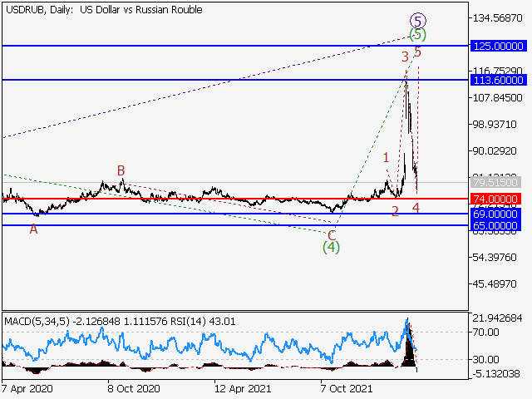The height and width of the screenshot is (399, 532).
Task: Click the 70.00 RSI level label
Action: click(486, 332)
